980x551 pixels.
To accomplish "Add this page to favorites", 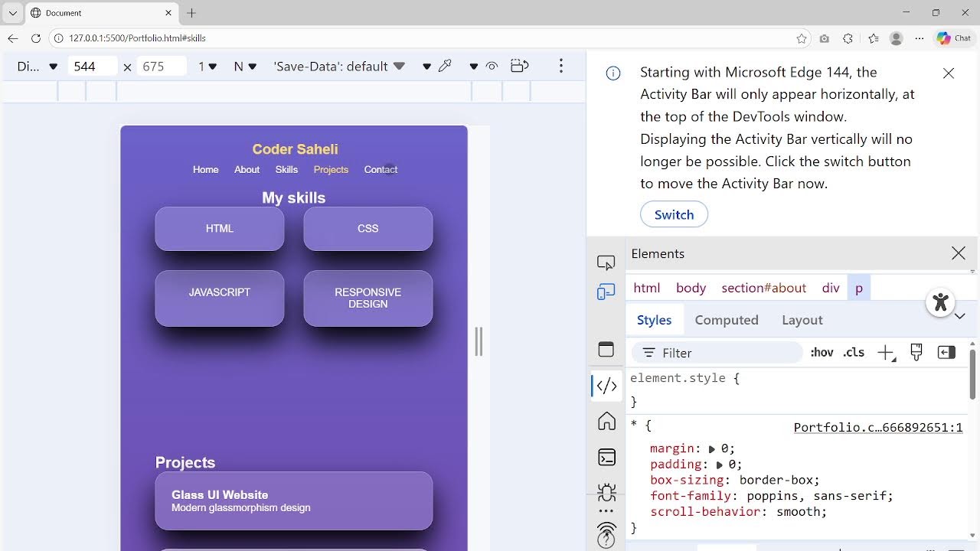I will point(802,38).
